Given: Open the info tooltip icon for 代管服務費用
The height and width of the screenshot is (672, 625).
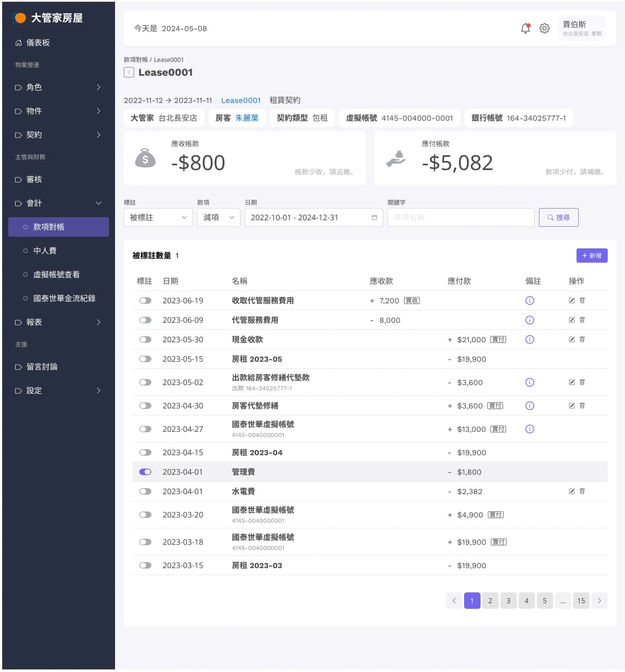Looking at the screenshot, I should point(530,320).
